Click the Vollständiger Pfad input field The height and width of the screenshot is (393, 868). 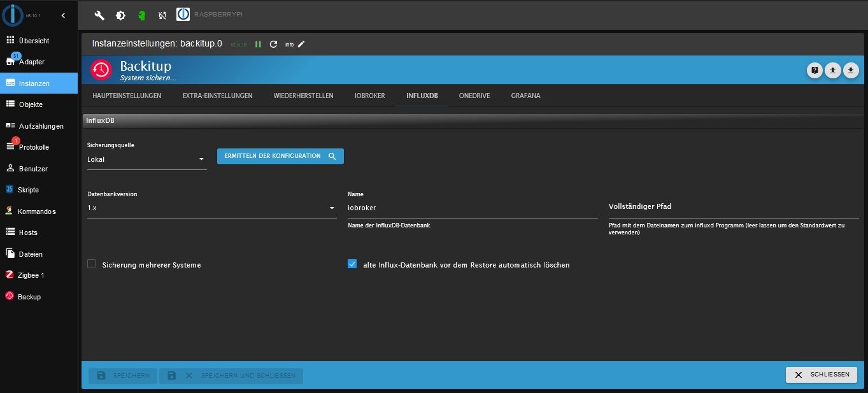(x=733, y=207)
